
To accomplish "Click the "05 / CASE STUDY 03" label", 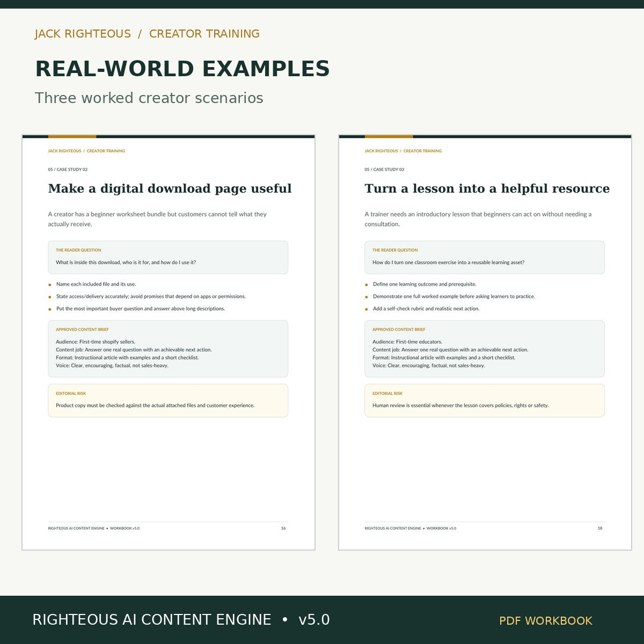I will click(x=384, y=170).
